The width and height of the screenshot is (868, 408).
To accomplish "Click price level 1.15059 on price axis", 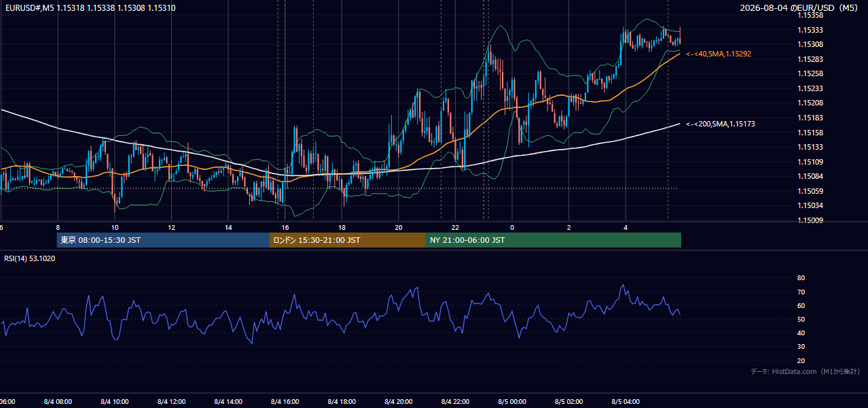I will pyautogui.click(x=810, y=191).
